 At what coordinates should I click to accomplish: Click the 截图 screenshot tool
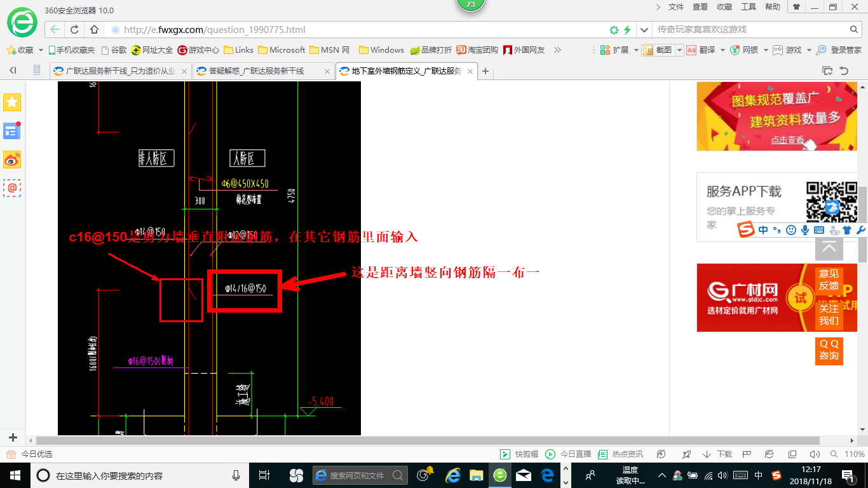tap(658, 50)
